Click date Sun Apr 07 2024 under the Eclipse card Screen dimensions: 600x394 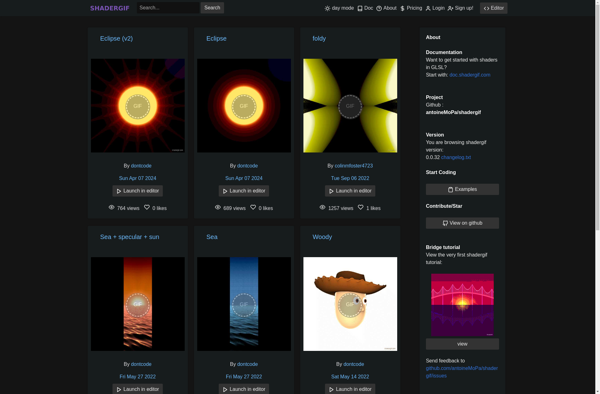click(244, 178)
